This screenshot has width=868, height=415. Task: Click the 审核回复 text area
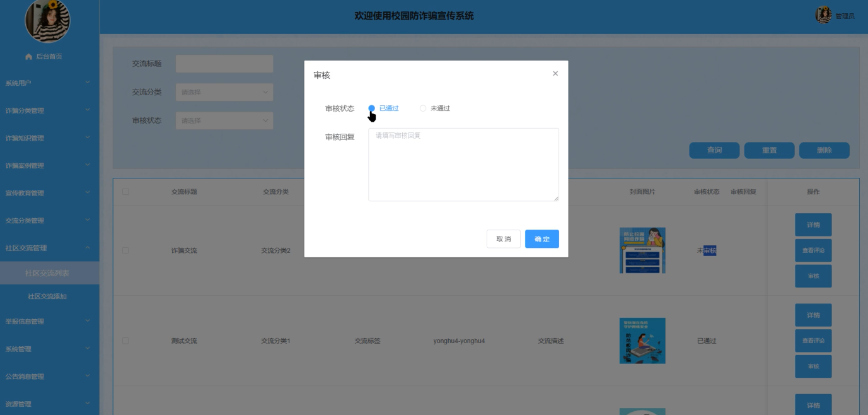(463, 165)
